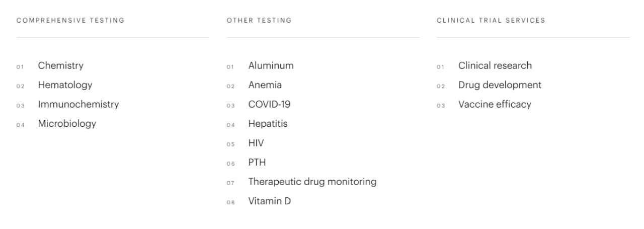Screen dimensions: 644x229
Task: Open the Vaccine efficacy page
Action: point(495,105)
